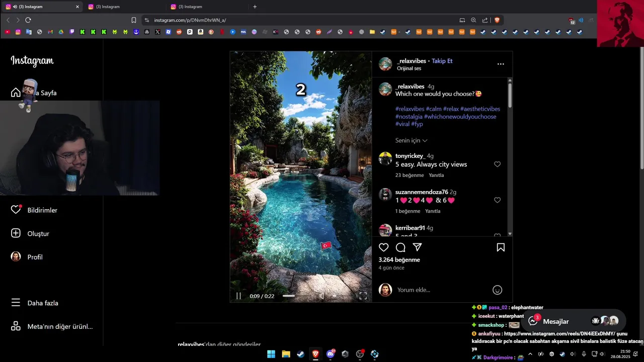Open the Ana Sayfa home icon
644x362 pixels.
pyautogui.click(x=16, y=93)
